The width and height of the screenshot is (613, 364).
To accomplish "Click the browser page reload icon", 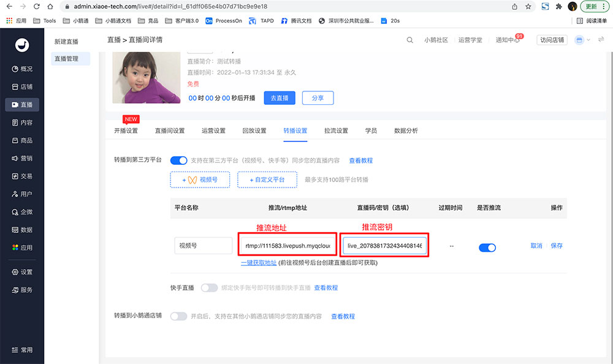I will point(37,6).
